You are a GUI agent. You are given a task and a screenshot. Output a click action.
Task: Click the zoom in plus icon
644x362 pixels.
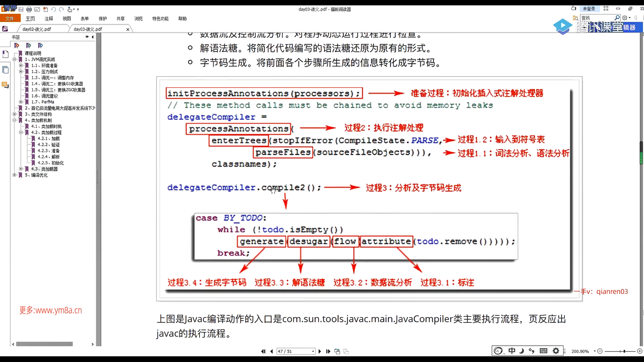[640, 351]
